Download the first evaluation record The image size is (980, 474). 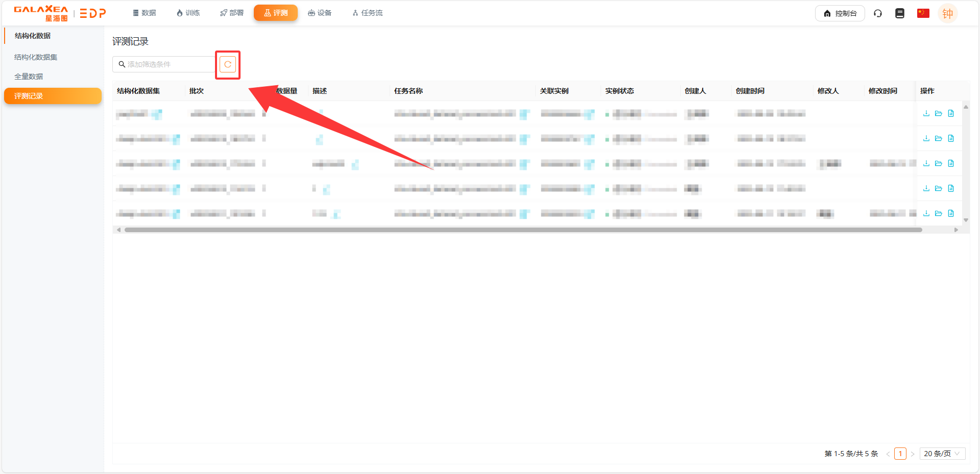(926, 113)
